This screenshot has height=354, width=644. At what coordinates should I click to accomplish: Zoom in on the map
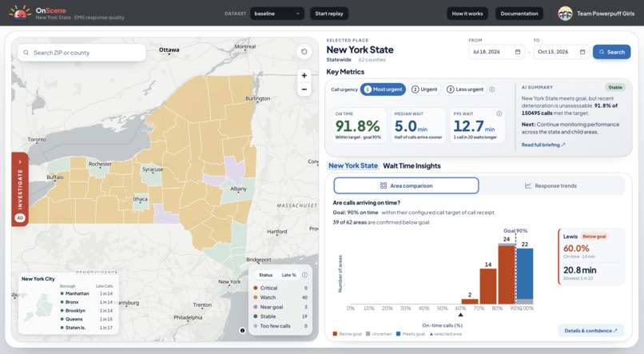(x=304, y=76)
